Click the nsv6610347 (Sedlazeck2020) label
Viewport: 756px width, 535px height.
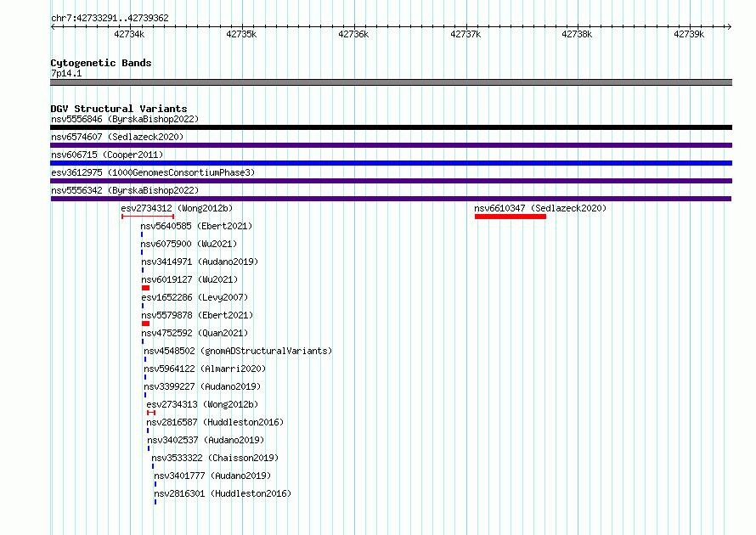pos(540,208)
